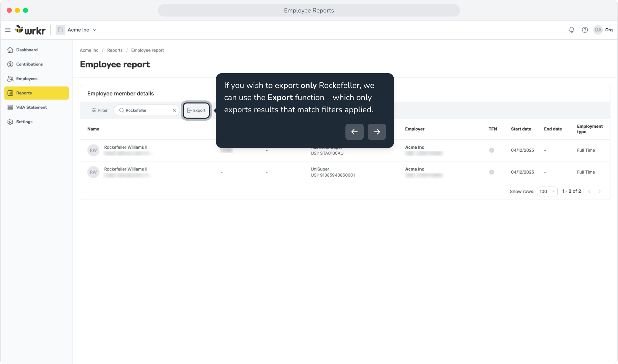The image size is (618, 364).
Task: Click the TFN column header
Action: [x=493, y=129]
